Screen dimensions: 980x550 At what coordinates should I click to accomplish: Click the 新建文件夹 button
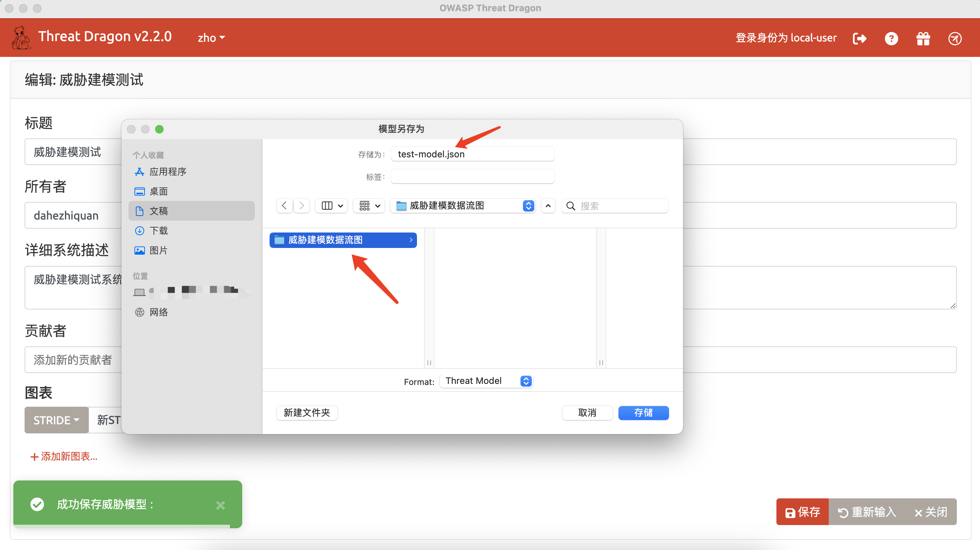[307, 413]
